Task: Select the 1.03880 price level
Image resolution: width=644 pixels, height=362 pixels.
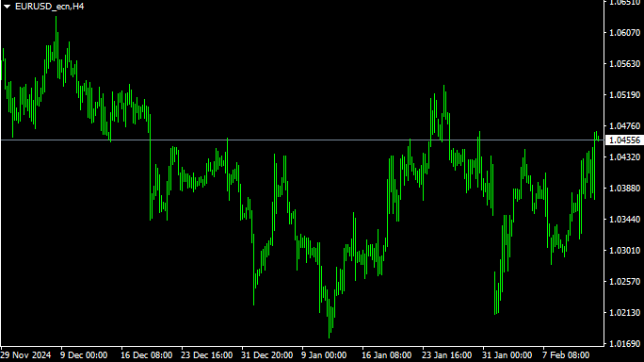Action: click(624, 189)
